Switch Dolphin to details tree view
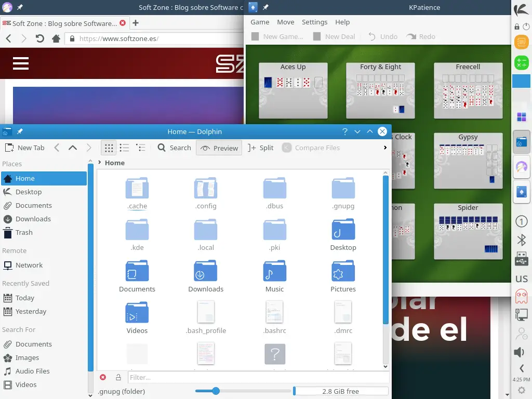 click(140, 148)
